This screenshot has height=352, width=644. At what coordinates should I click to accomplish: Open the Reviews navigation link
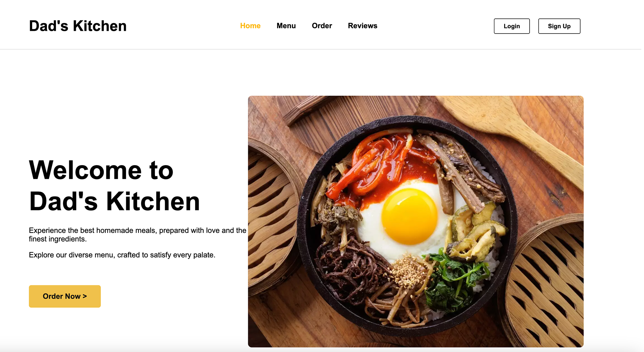[x=363, y=26]
